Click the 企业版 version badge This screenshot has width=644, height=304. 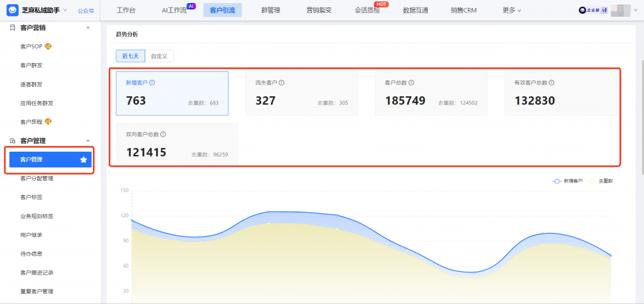click(x=593, y=11)
